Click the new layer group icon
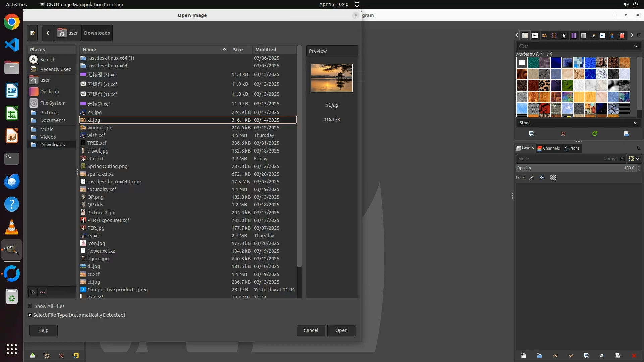This screenshot has height=362, width=644. click(x=539, y=356)
